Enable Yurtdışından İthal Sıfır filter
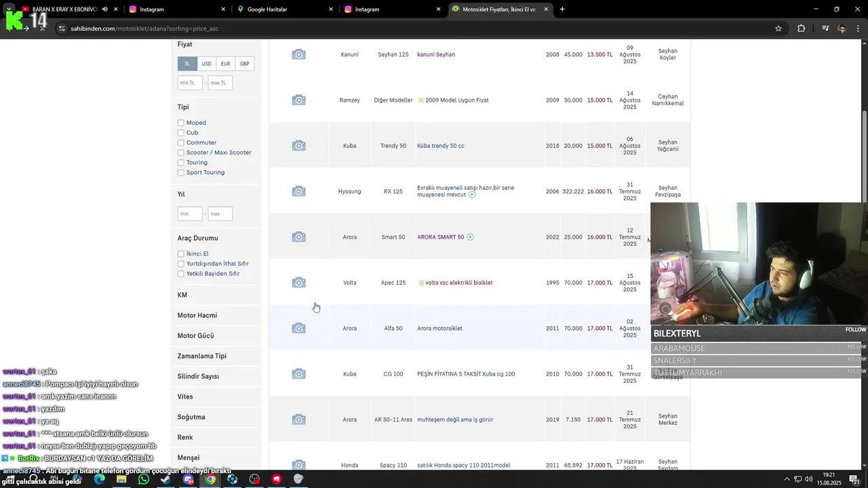Image resolution: width=868 pixels, height=488 pixels. (181, 264)
